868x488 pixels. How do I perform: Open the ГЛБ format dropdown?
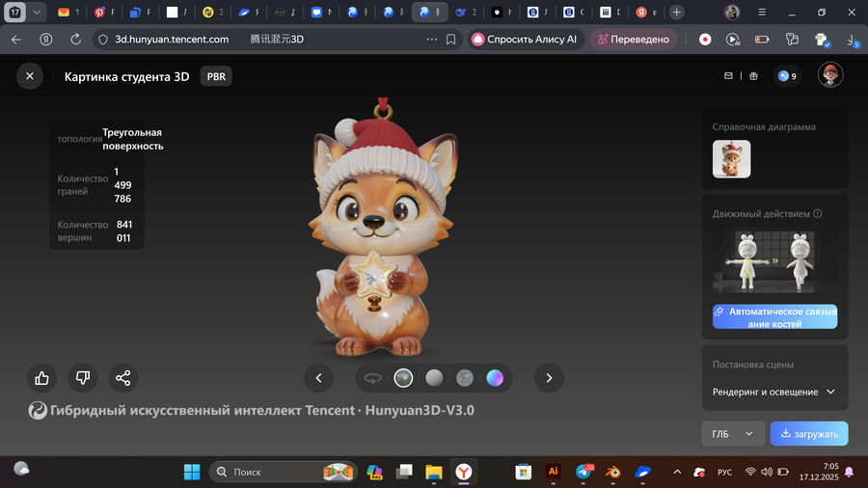click(732, 434)
